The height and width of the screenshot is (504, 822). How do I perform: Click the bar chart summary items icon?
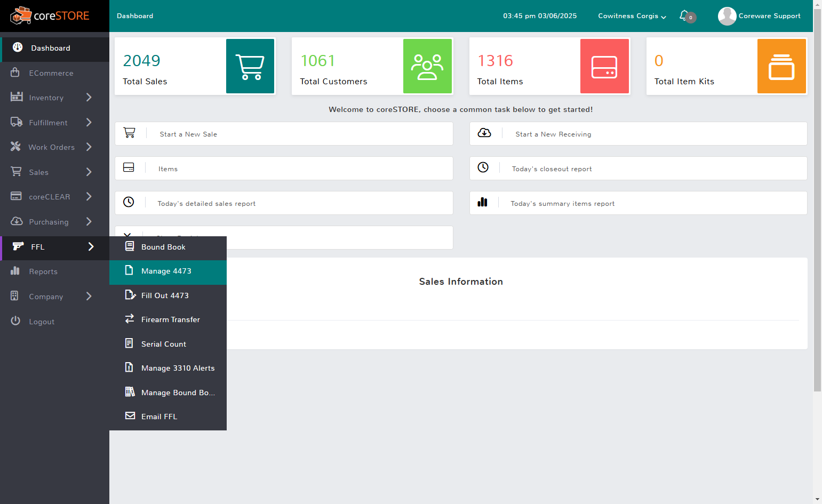[x=483, y=202]
